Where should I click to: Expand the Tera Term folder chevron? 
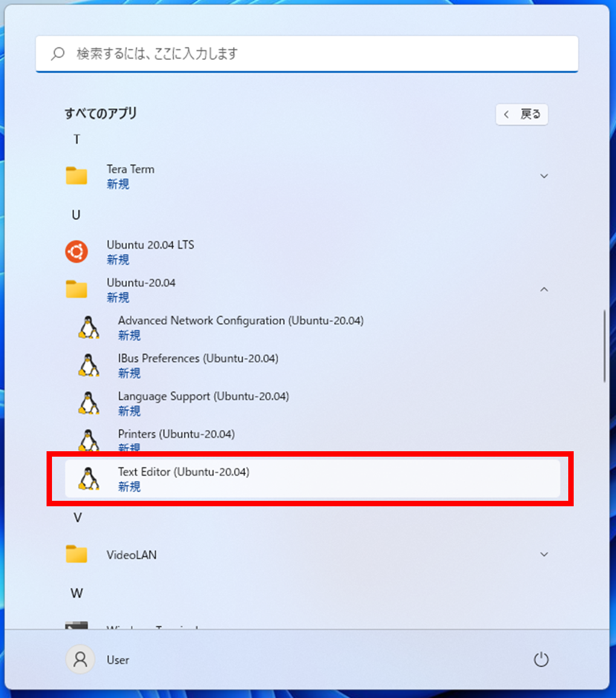pyautogui.click(x=544, y=176)
